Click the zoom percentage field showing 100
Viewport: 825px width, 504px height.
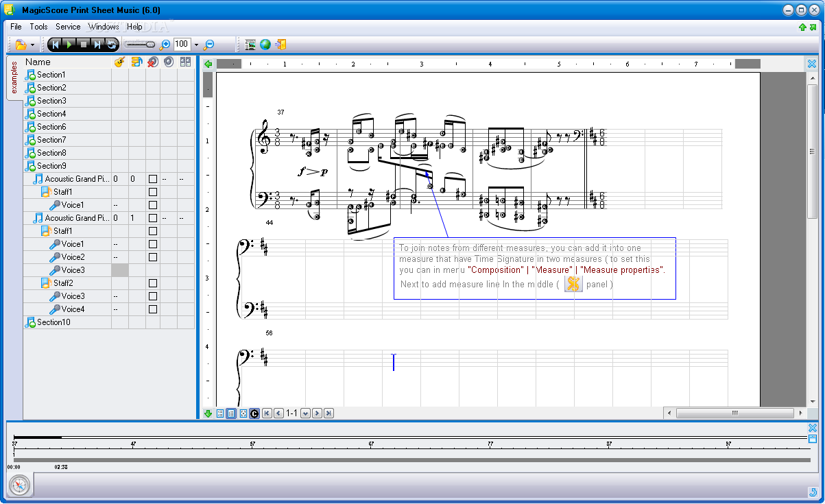(x=182, y=44)
